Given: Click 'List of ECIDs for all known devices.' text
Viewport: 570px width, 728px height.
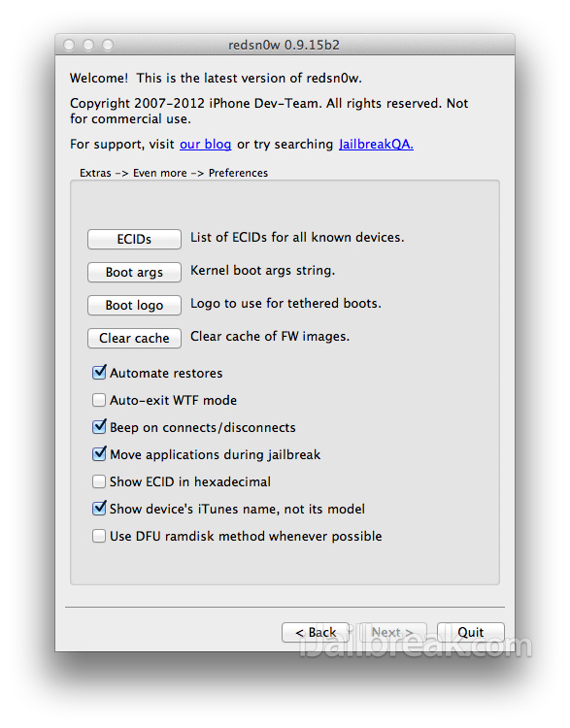Looking at the screenshot, I should click(x=297, y=237).
